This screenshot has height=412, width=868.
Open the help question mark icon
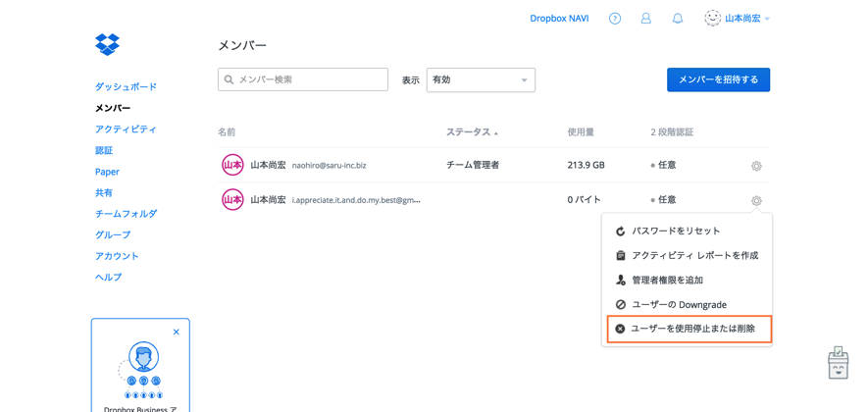click(615, 19)
